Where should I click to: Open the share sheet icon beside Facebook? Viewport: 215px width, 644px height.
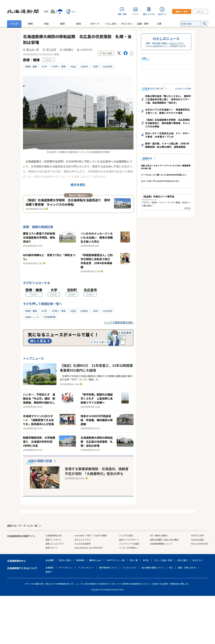point(132,53)
